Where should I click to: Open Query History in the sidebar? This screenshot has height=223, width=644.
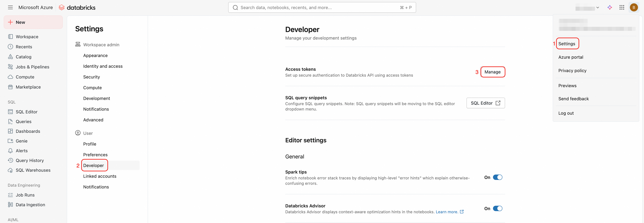point(30,161)
